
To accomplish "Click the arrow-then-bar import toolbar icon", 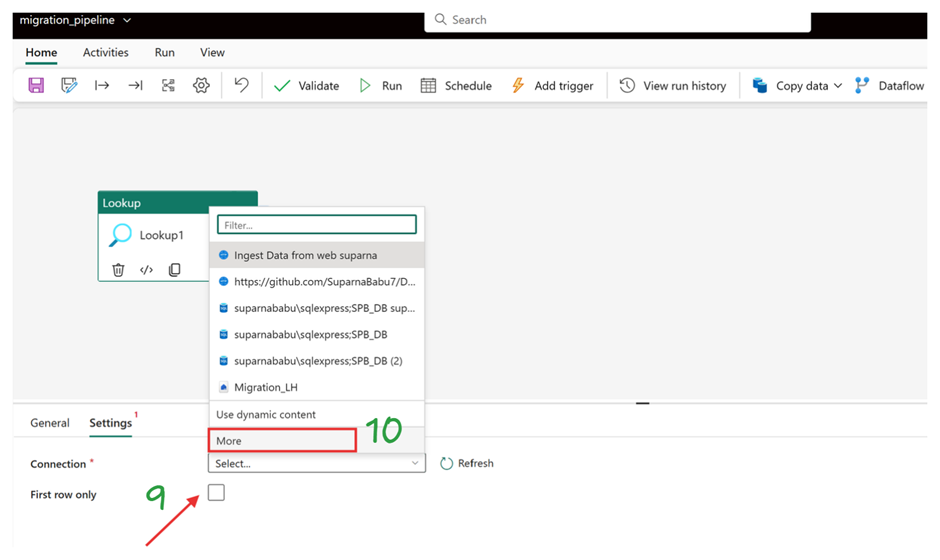I will [135, 85].
